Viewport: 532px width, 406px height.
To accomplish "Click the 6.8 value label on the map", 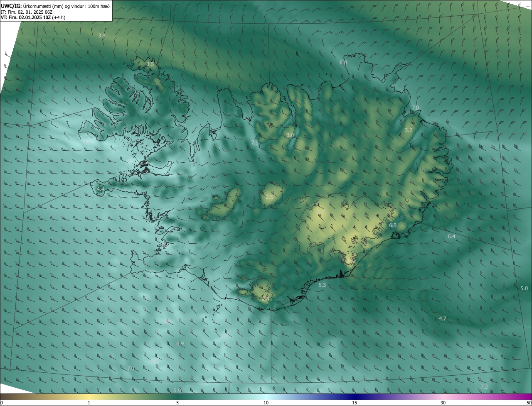I will pos(343,63).
